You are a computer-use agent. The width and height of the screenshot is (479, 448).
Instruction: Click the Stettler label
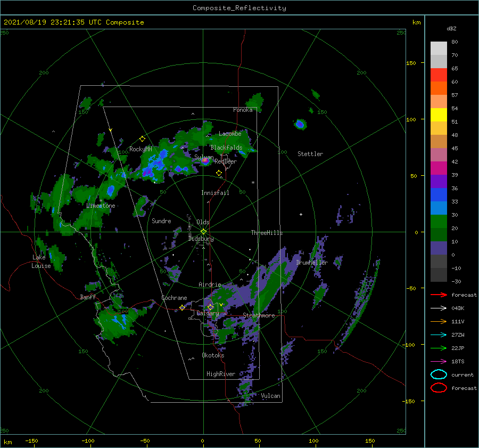(310, 154)
